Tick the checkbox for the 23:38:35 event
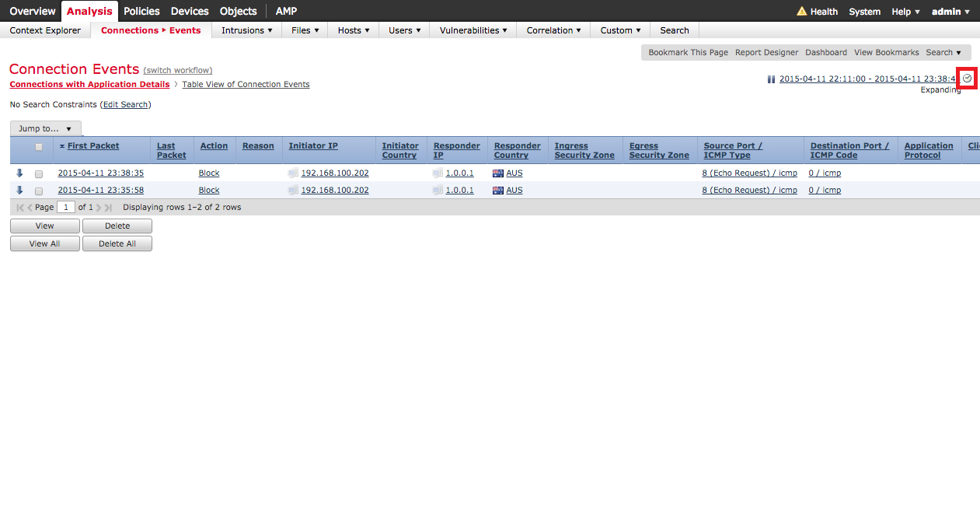The image size is (980, 532). pos(39,174)
